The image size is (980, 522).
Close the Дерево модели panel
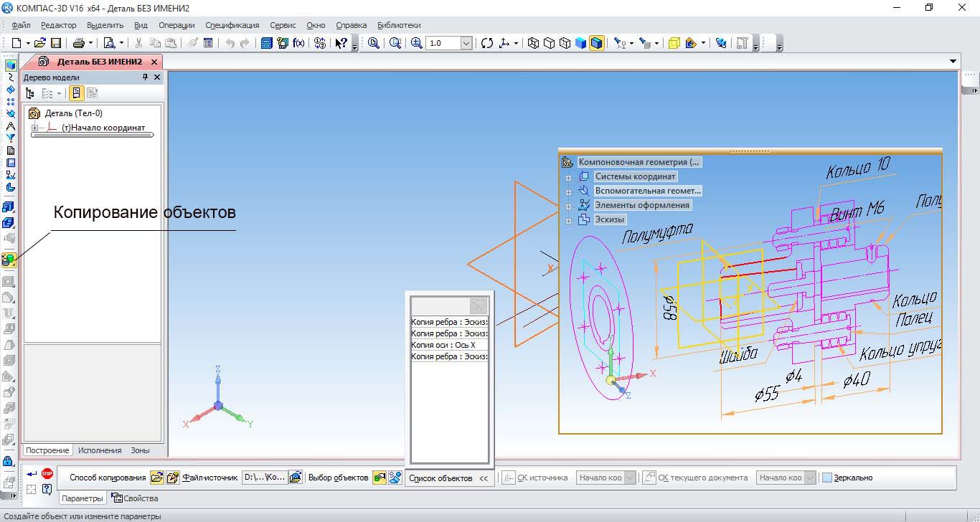point(157,77)
